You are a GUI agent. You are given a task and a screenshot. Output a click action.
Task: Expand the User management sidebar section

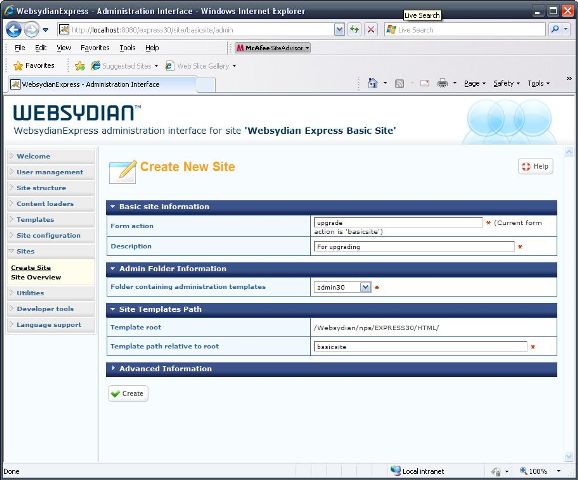[x=51, y=172]
